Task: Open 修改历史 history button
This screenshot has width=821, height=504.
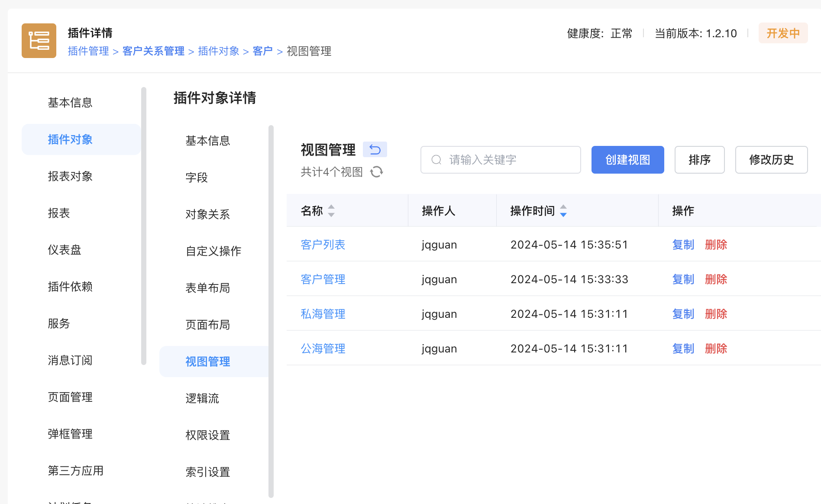Action: pos(771,160)
